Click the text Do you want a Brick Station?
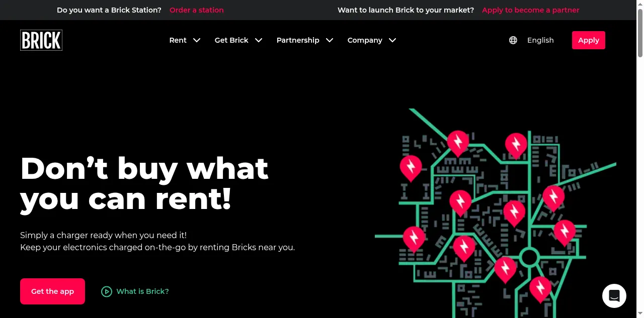Image resolution: width=644 pixels, height=318 pixels. (x=109, y=10)
